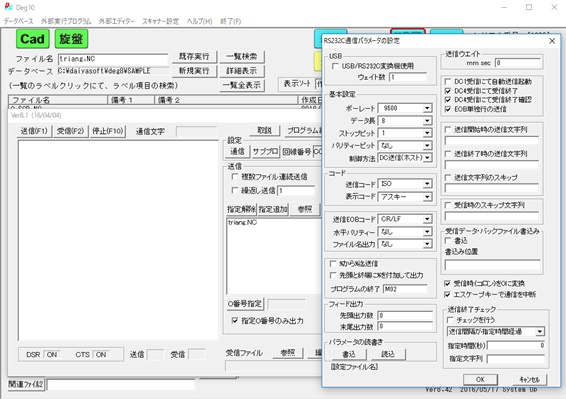The height and width of the screenshot is (399, 566).
Task: Click the green 旋盤 button
Action: (x=71, y=39)
